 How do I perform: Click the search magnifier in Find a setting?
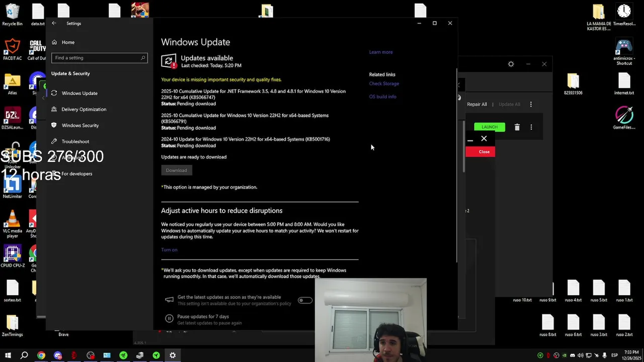(143, 58)
